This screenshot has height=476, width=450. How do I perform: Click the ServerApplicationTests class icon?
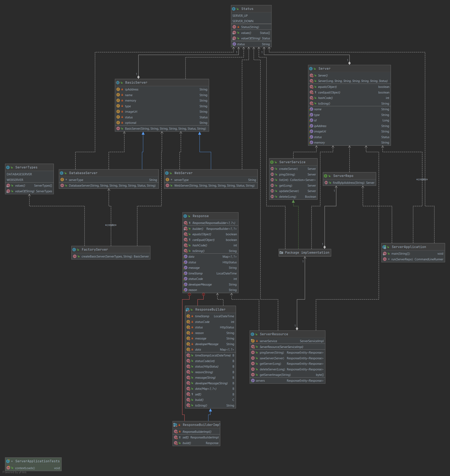coord(8,461)
